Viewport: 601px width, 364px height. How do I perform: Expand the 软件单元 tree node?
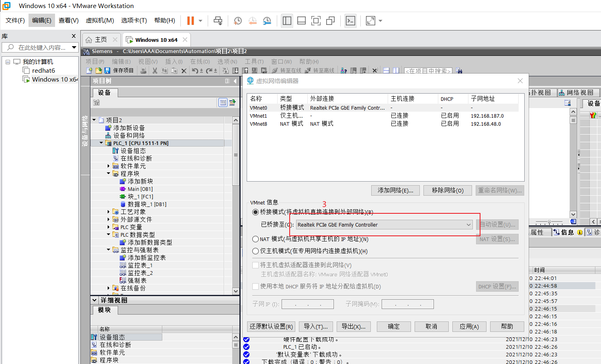click(108, 166)
